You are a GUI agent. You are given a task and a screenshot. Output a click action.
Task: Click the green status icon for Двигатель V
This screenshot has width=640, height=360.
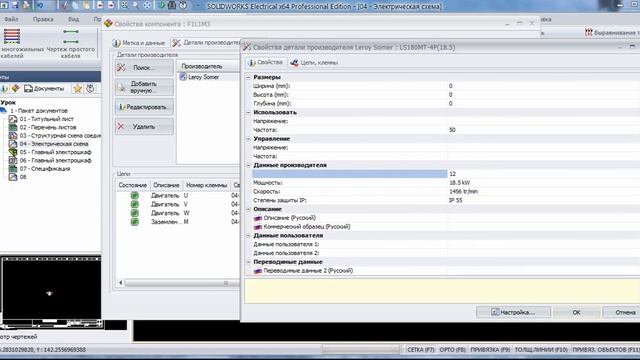coord(134,204)
